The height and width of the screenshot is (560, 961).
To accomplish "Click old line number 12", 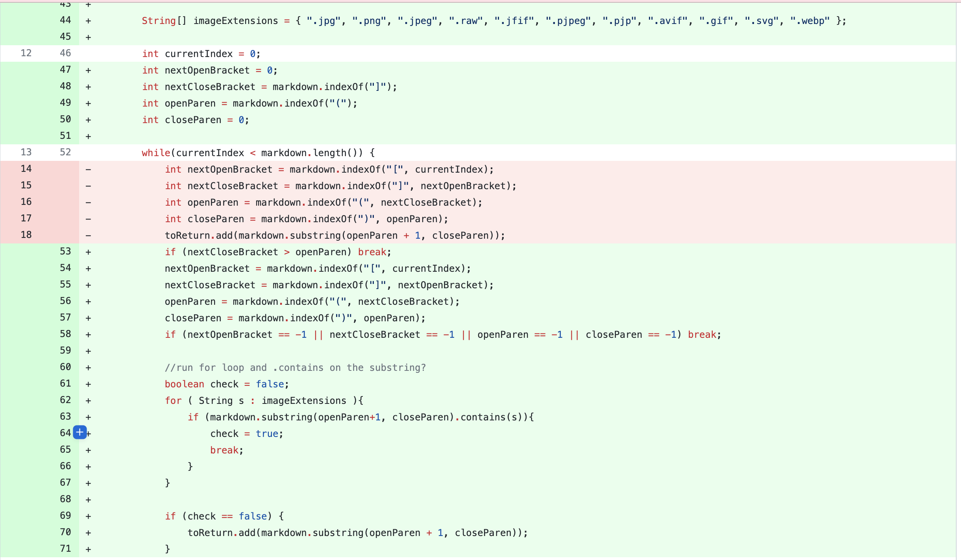I will (x=26, y=53).
